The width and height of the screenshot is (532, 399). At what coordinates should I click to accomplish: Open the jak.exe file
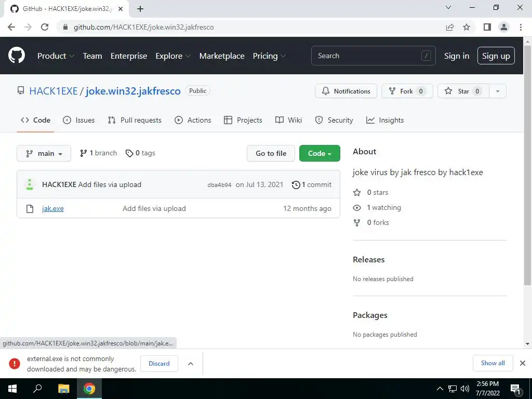coord(52,208)
